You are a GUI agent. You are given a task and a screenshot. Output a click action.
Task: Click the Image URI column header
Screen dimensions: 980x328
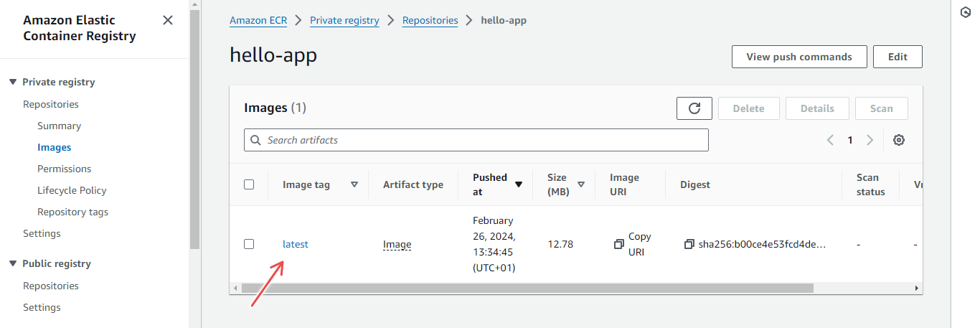[624, 184]
